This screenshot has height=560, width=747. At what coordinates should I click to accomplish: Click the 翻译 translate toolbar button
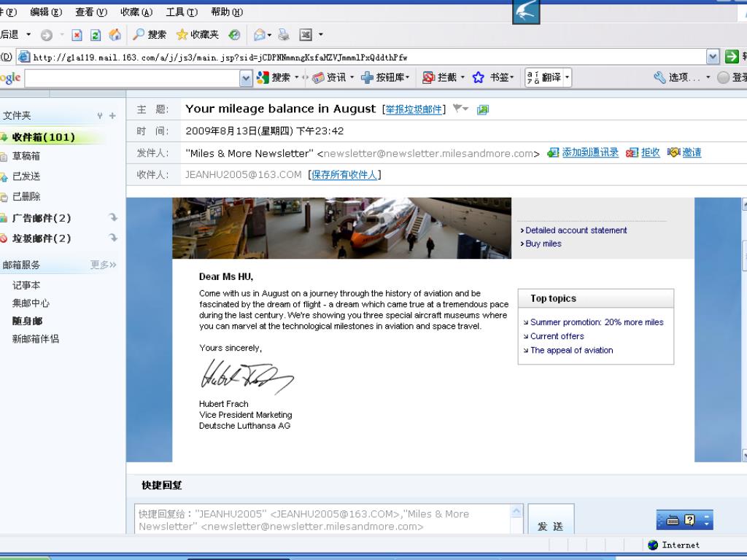(x=548, y=77)
